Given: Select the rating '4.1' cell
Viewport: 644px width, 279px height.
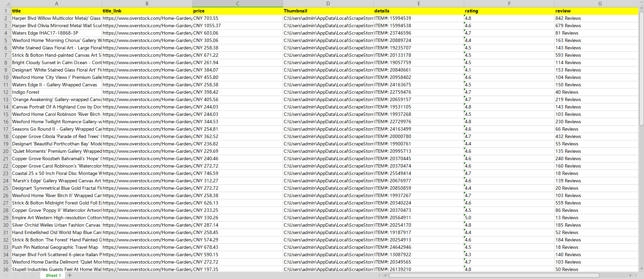Looking at the screenshot, I should tap(509, 70).
